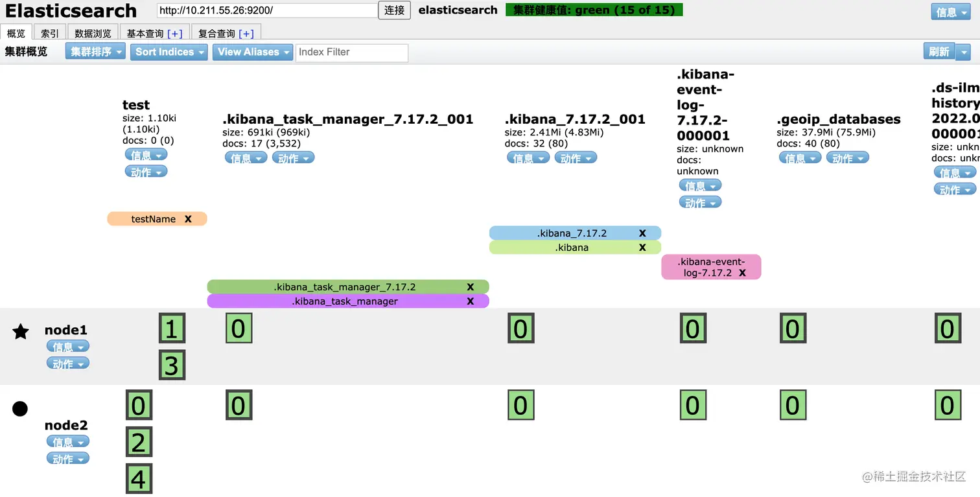Screen dimensions: 980x497
Task: Open 动作 dropdown for .ds-ilm-history index
Action: [x=955, y=189]
